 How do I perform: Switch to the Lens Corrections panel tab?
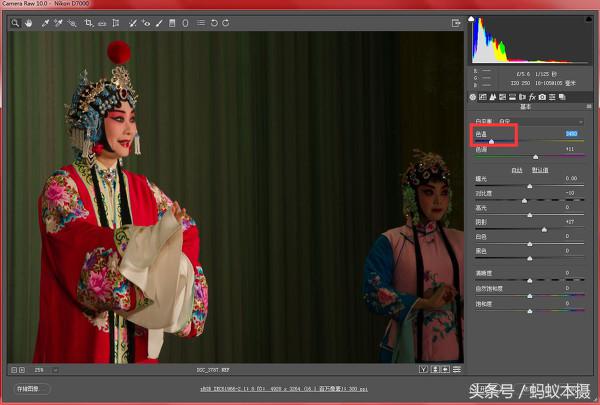(522, 97)
